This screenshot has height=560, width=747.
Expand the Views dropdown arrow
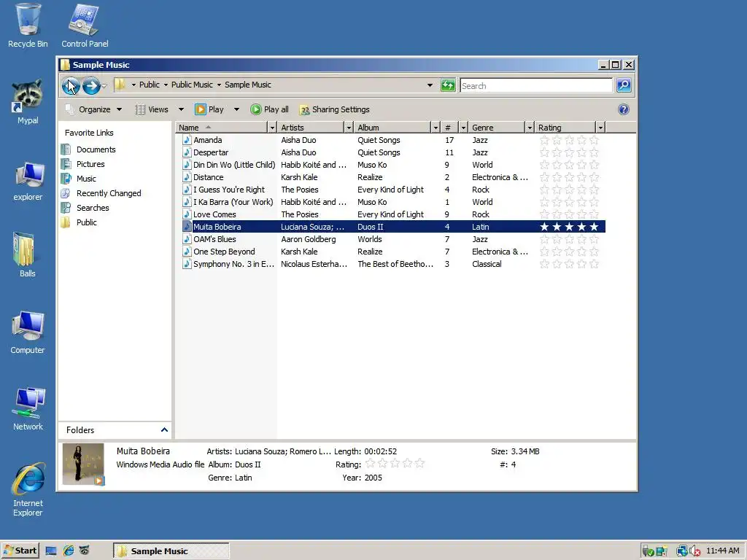coord(181,109)
